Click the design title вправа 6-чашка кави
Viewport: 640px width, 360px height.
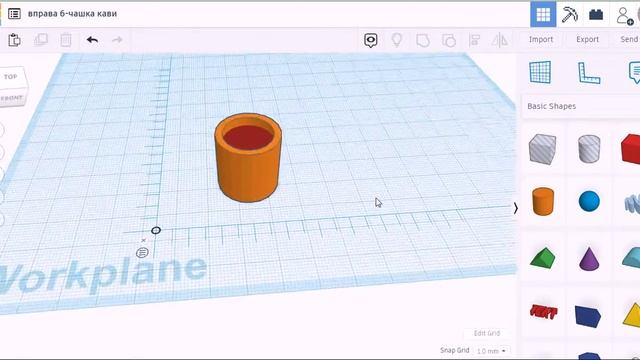pos(72,13)
